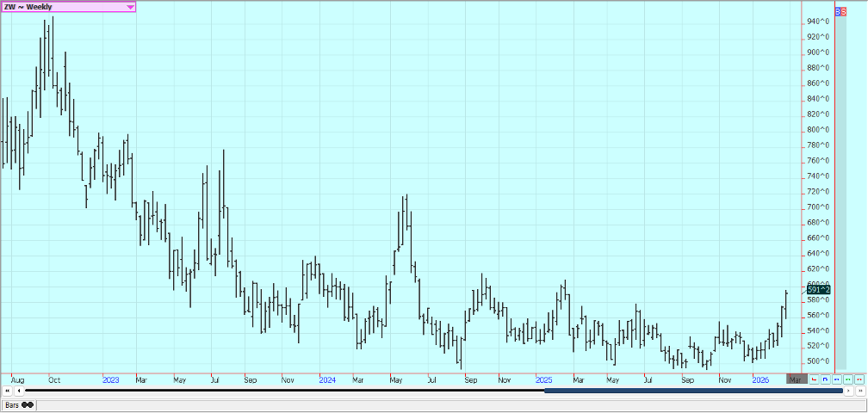Jump to latest data with double-right arrow
The image size is (868, 413).
(859, 391)
